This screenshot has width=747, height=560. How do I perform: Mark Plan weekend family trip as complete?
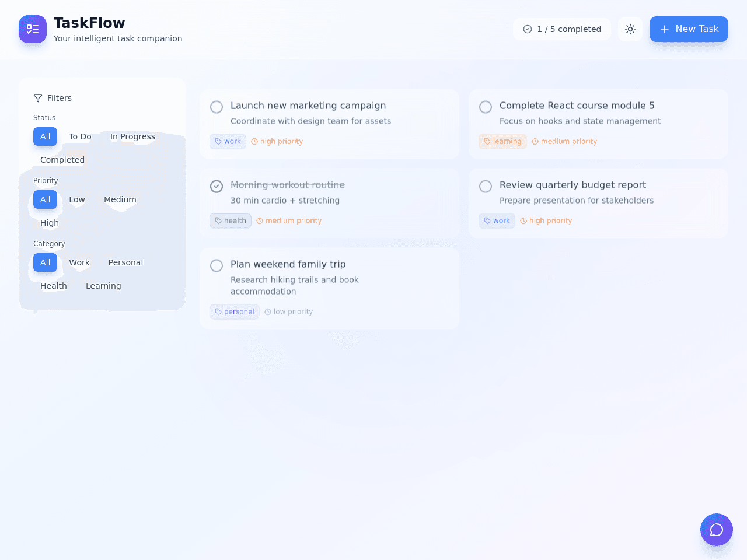[217, 265]
